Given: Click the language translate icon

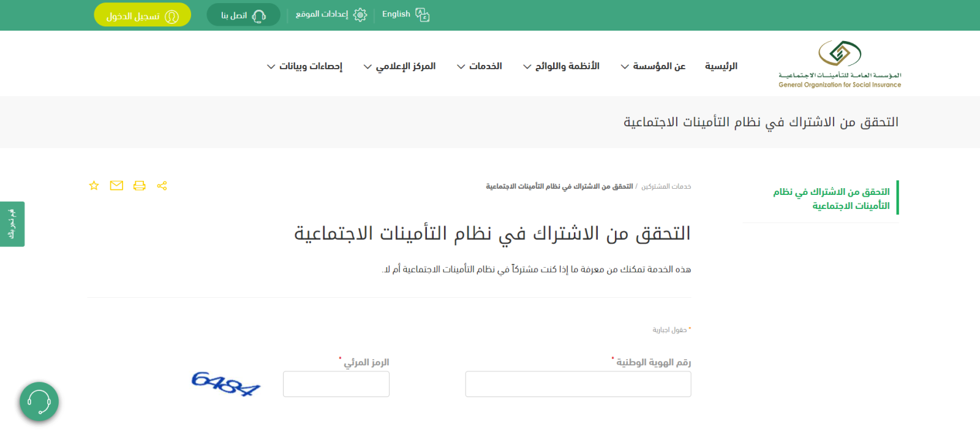Looking at the screenshot, I should pyautogui.click(x=423, y=15).
